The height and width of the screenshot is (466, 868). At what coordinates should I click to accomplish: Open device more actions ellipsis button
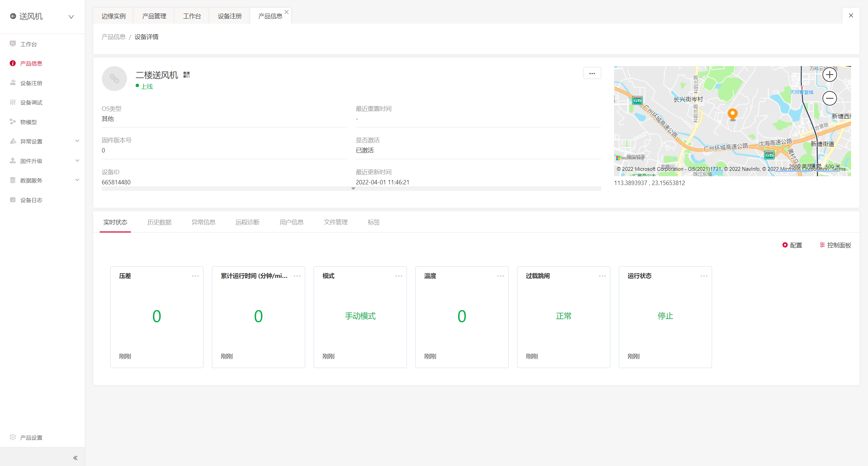(592, 73)
